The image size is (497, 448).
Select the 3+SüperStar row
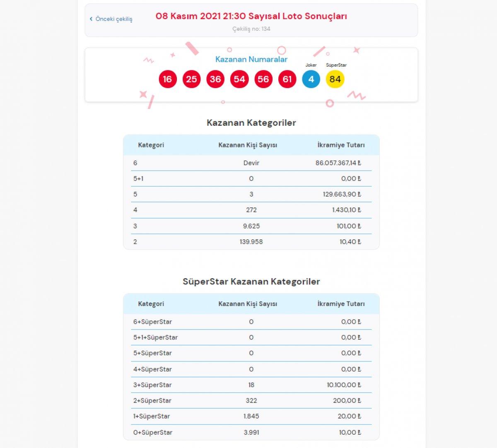pyautogui.click(x=251, y=385)
